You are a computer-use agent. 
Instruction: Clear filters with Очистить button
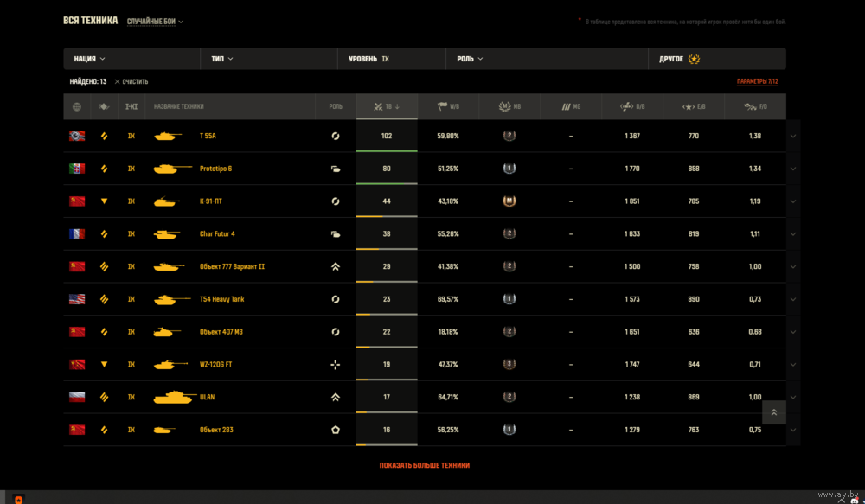pos(131,81)
